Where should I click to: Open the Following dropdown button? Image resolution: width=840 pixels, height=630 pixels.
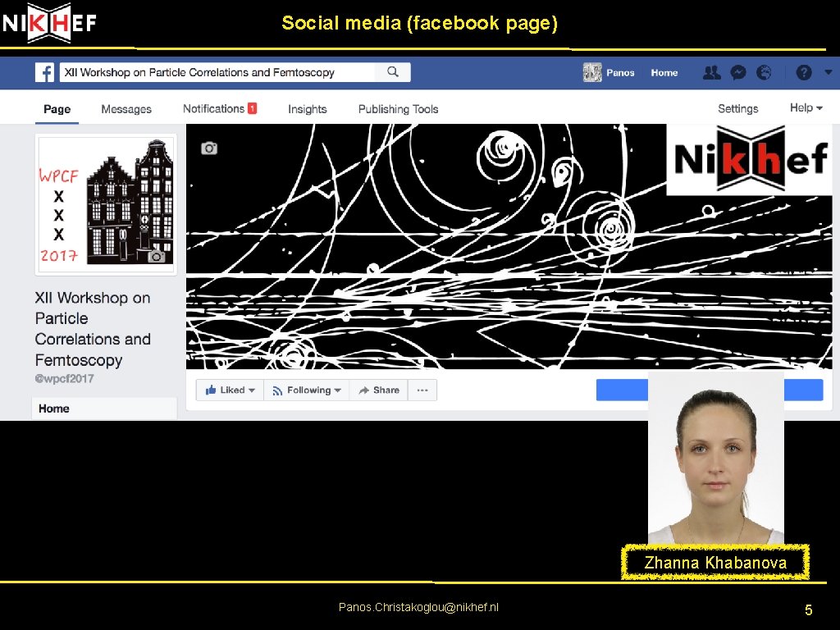(307, 390)
